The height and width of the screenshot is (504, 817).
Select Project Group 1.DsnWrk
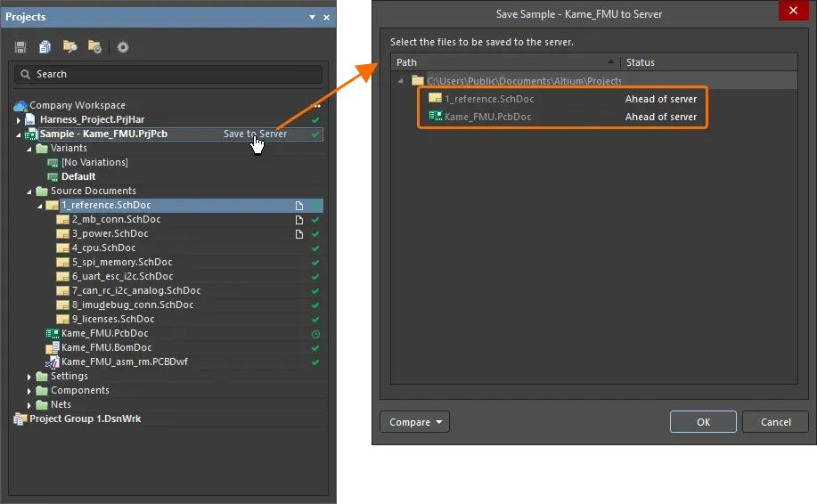(85, 419)
